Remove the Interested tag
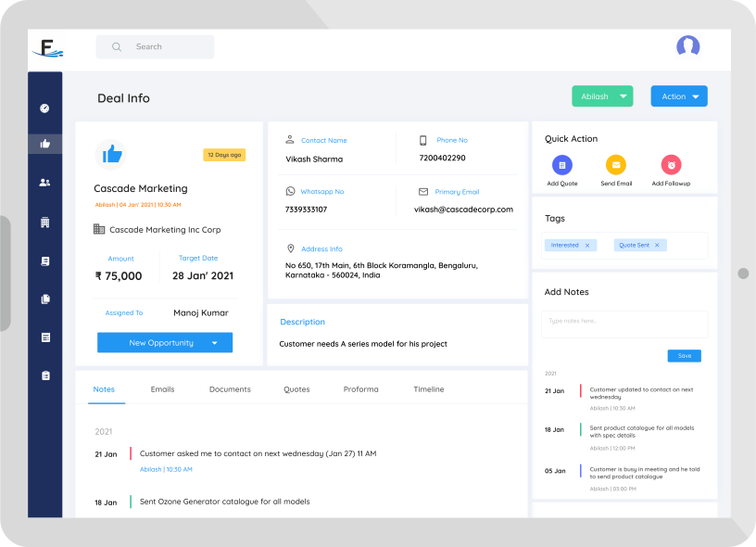756x547 pixels. (x=587, y=246)
